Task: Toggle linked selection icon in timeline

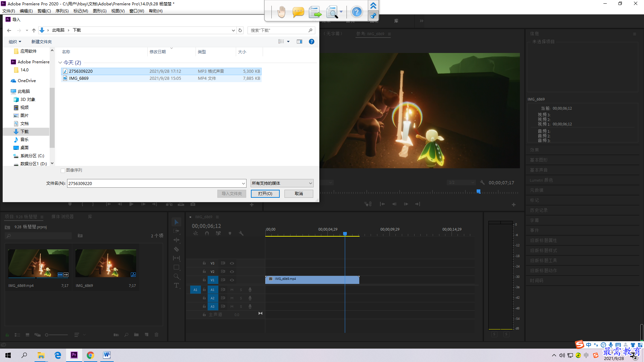Action: tap(218, 233)
